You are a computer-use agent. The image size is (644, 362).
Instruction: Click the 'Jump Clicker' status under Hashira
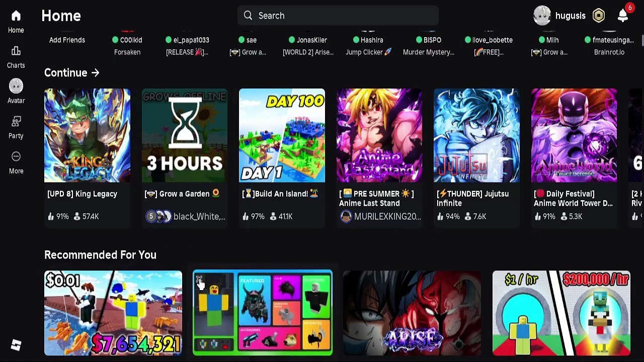pyautogui.click(x=368, y=52)
